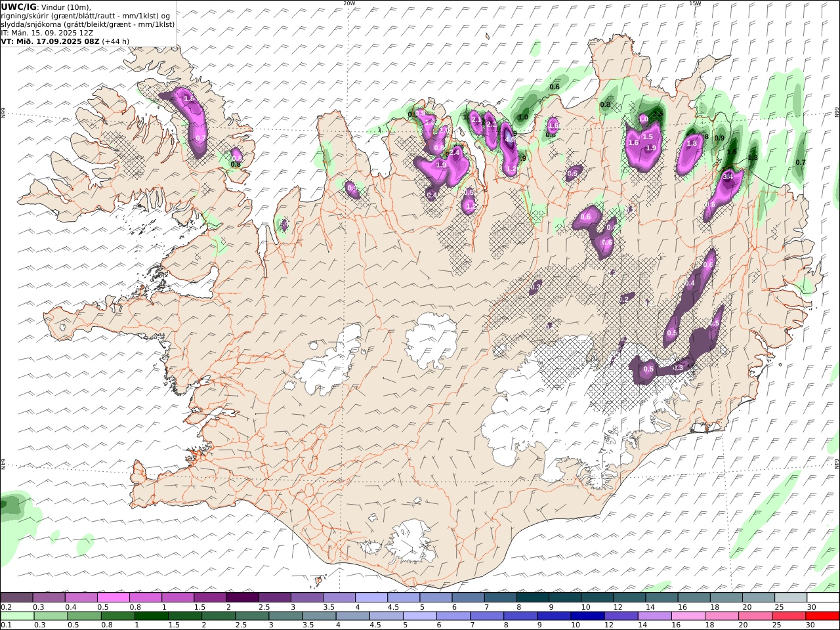Click the '2.2' value on the map
Screen dimensions: 840x630
(x=490, y=124)
